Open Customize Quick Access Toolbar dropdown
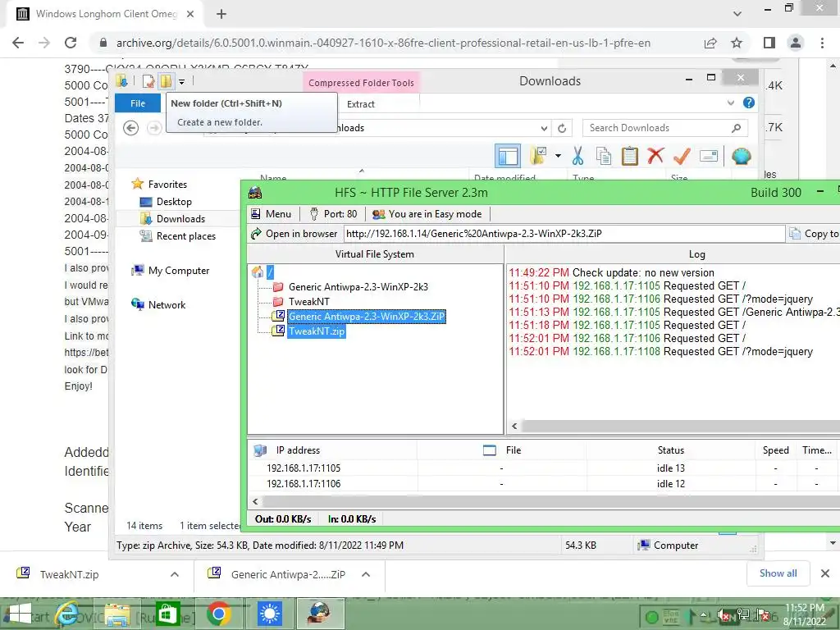This screenshot has height=630, width=840. pyautogui.click(x=181, y=82)
